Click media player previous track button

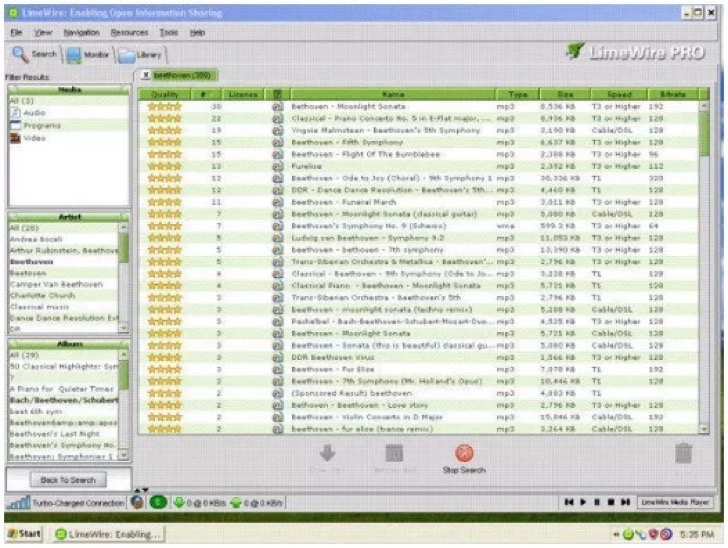[x=569, y=502]
